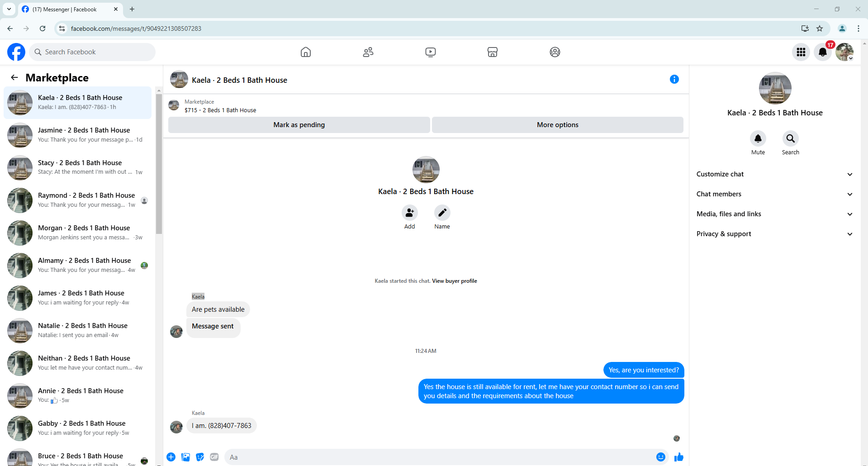Open Natalie conversation in the list
Screen dimensions: 868x466
point(78,331)
